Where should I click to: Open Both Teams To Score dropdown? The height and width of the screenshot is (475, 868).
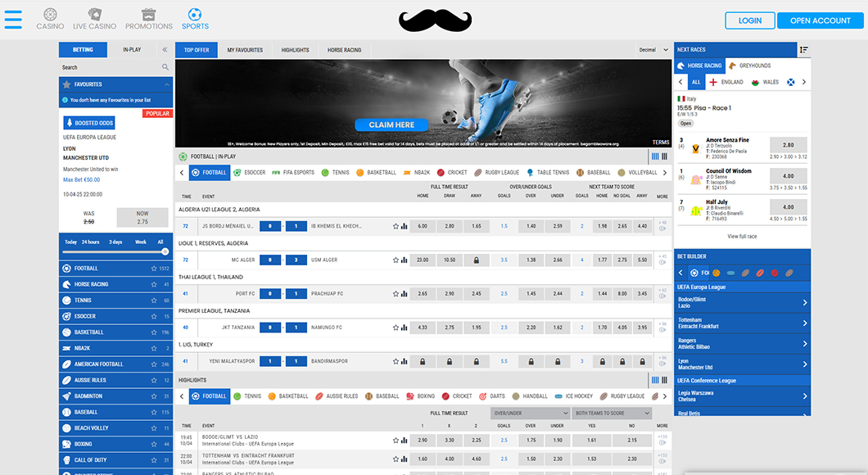612,414
